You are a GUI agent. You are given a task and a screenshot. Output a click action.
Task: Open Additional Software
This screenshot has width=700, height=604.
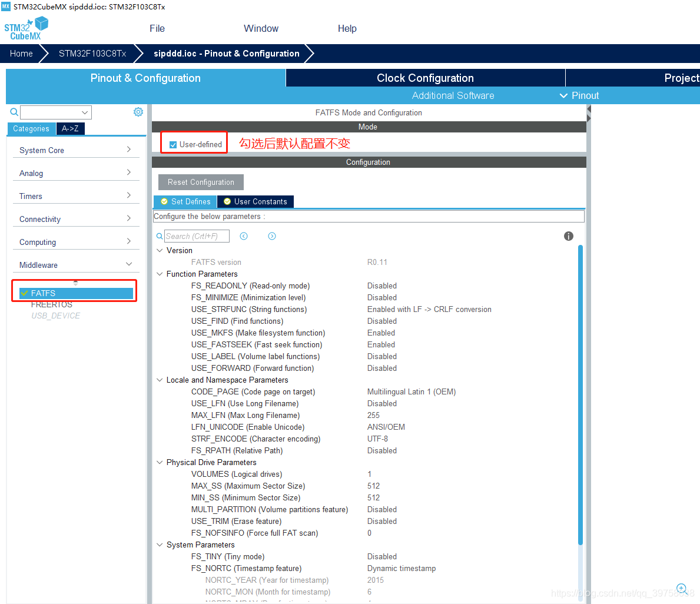point(453,95)
